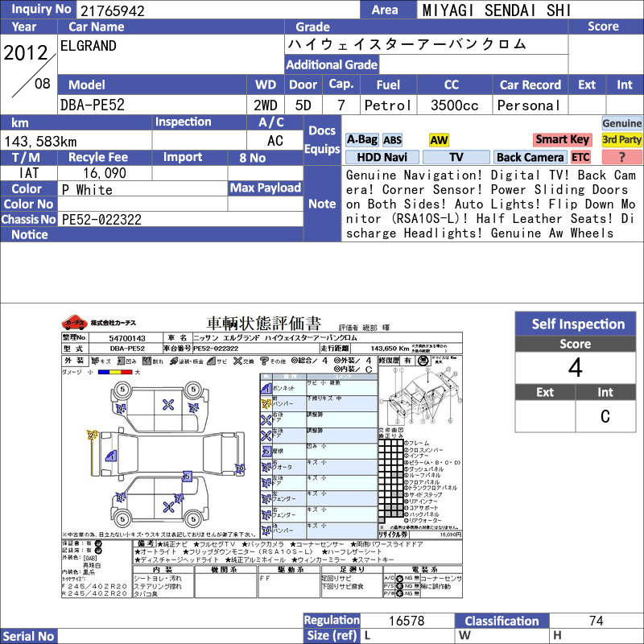Click the transmission value IAT

click(x=29, y=173)
